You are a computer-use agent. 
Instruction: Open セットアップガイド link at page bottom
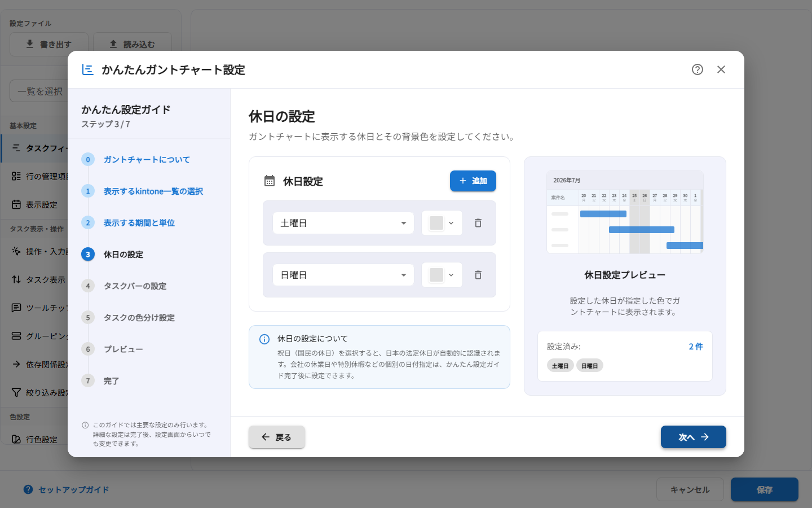pyautogui.click(x=67, y=490)
